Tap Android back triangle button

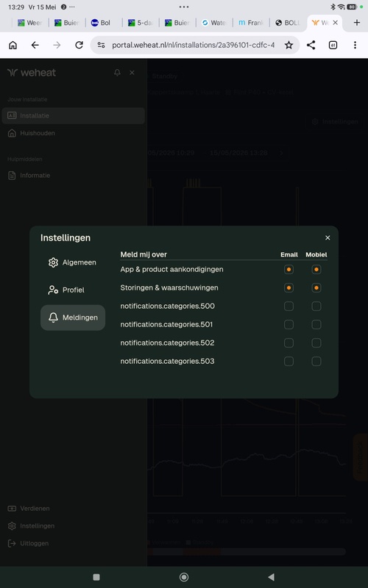click(271, 577)
